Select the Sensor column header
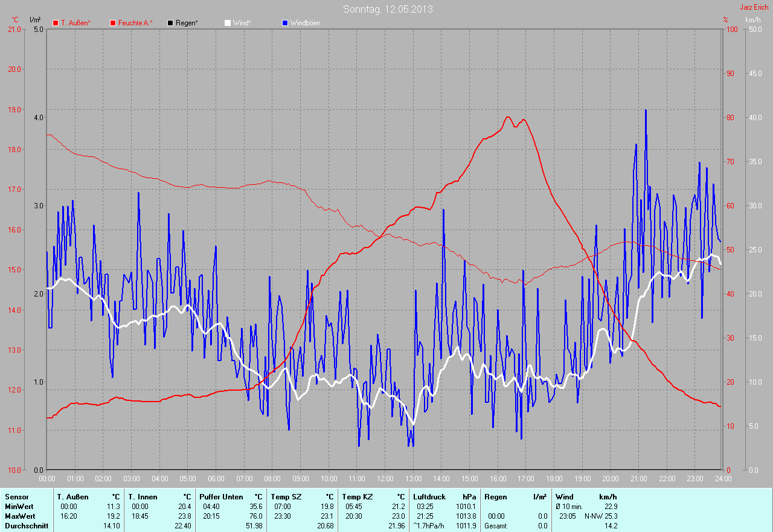 [x=16, y=496]
